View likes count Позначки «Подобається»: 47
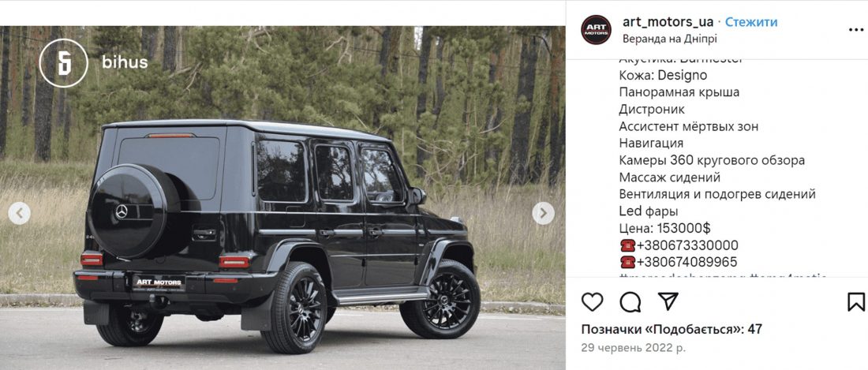This screenshot has width=868, height=370. [x=672, y=330]
